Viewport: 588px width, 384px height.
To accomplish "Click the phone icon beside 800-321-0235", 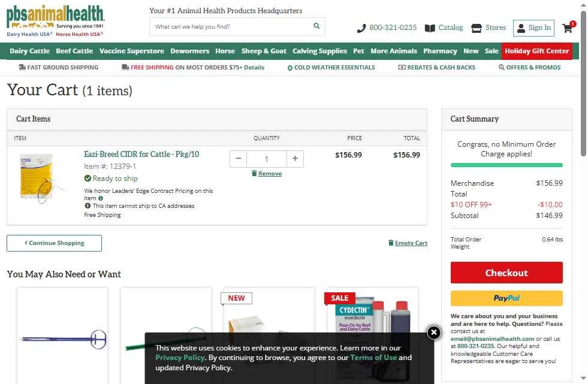I will (361, 28).
